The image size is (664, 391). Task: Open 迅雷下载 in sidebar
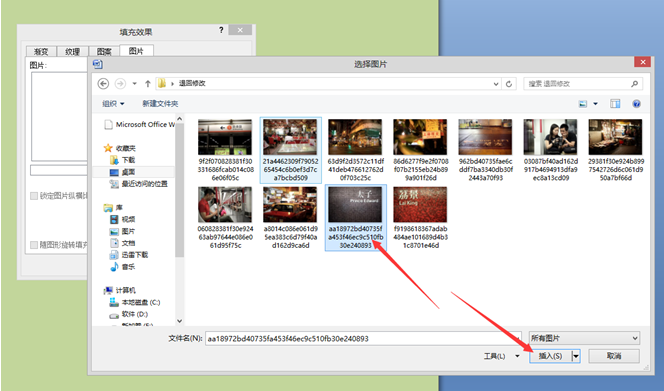[x=129, y=255]
